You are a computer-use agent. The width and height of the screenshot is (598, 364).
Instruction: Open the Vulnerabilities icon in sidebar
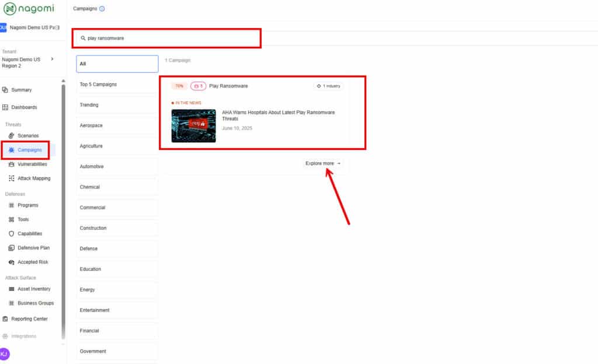pos(12,164)
